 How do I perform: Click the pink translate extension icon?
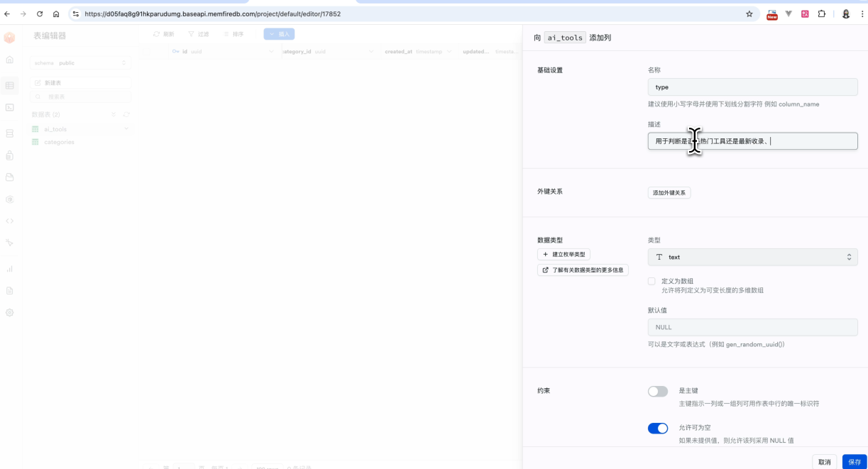(x=805, y=13)
